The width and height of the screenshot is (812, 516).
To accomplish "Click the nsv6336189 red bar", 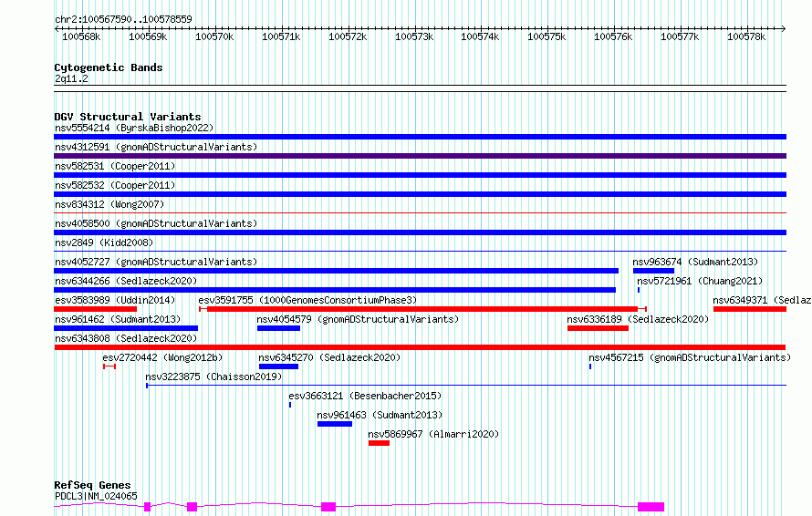I will [x=598, y=328].
